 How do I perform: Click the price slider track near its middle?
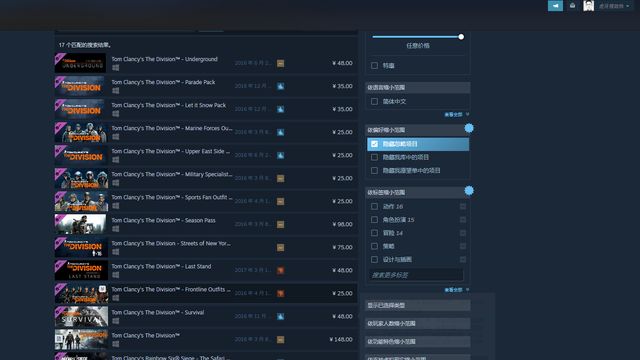(416, 37)
